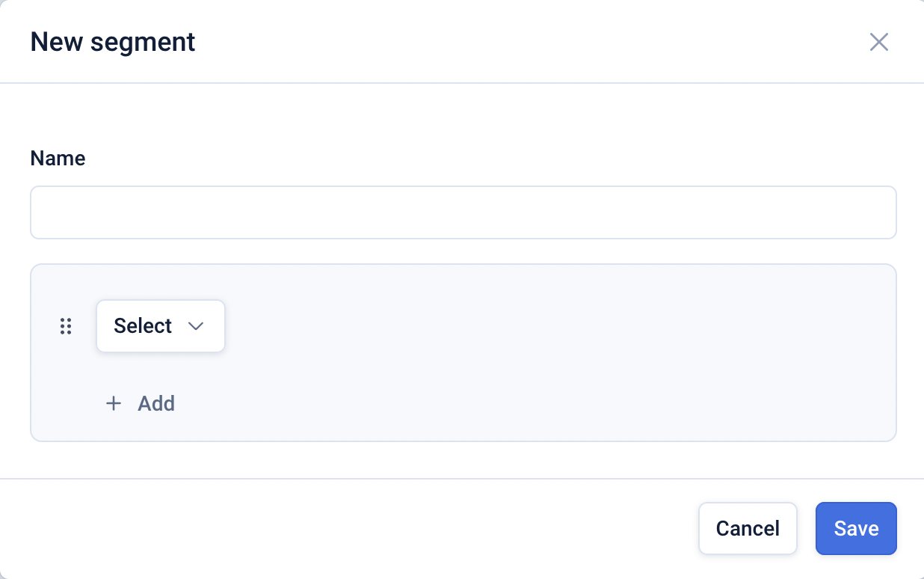Close the New segment dialog
The image size is (924, 579).
coord(878,42)
